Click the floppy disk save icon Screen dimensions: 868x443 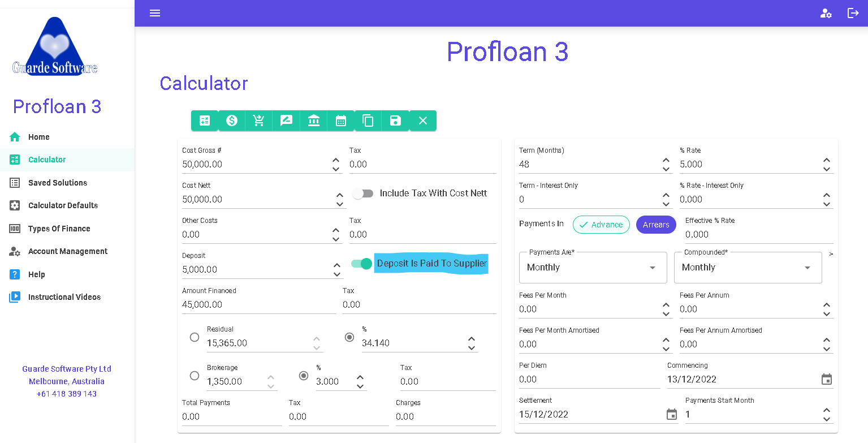[395, 121]
